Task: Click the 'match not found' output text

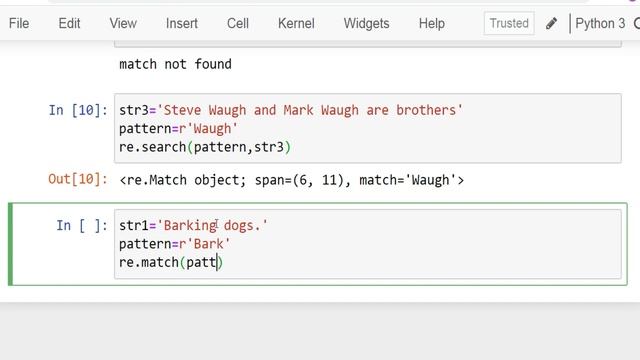Action: [175, 64]
